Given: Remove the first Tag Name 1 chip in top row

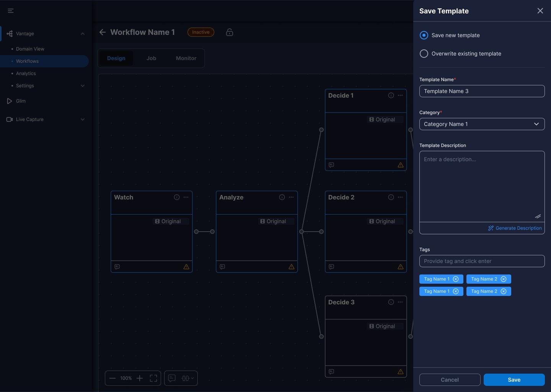Looking at the screenshot, I should tap(456, 279).
